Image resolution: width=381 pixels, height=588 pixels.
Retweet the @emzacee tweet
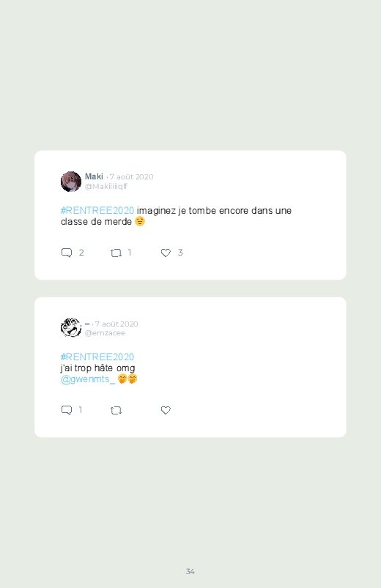pos(116,411)
